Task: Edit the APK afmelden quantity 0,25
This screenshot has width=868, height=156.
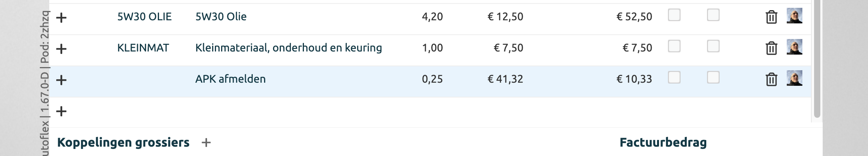Action: tap(432, 79)
